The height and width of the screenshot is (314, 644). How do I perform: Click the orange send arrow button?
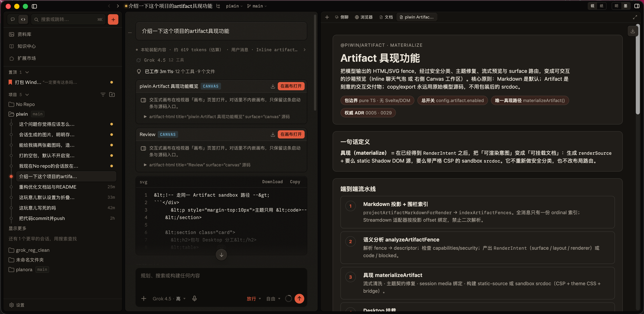(x=299, y=298)
